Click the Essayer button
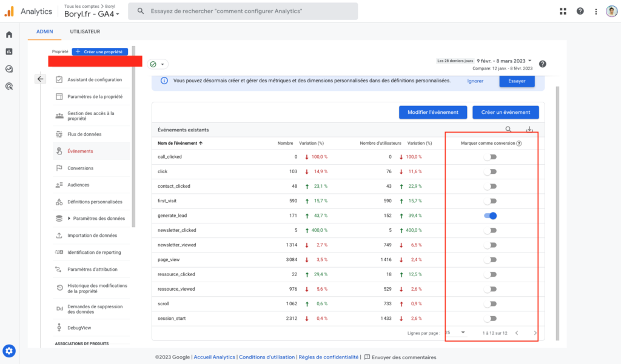Viewport: 621px width, 364px height. click(517, 81)
